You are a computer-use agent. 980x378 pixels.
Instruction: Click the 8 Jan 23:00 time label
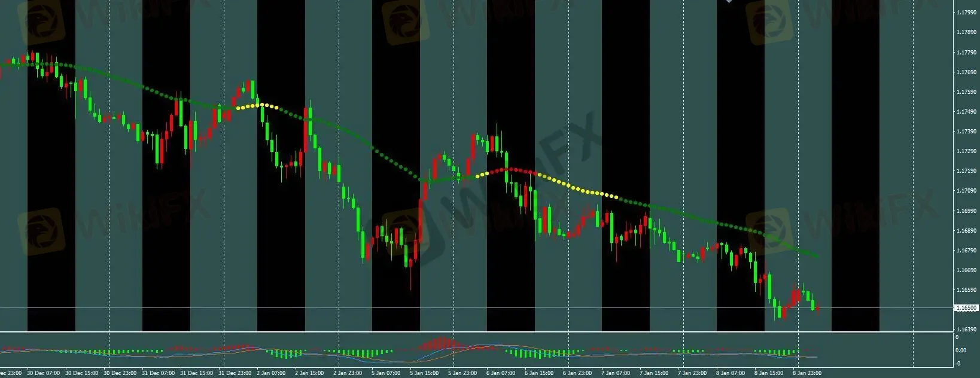(806, 373)
